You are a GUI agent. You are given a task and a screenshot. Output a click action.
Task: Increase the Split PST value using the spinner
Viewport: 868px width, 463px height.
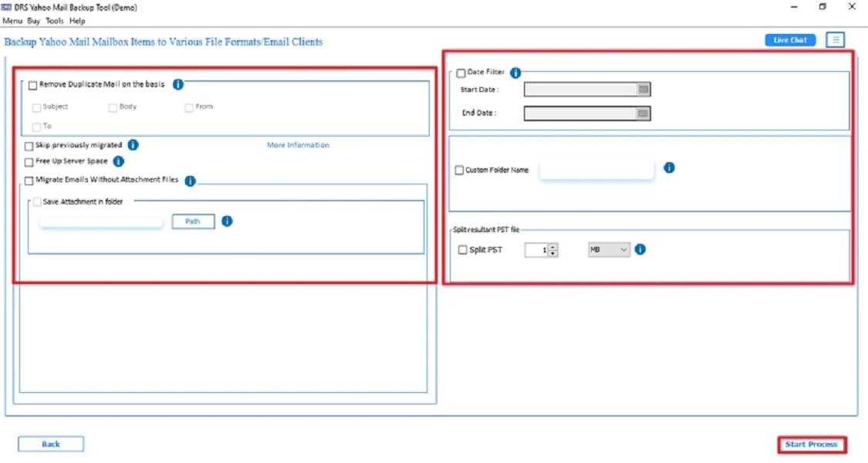click(x=552, y=246)
